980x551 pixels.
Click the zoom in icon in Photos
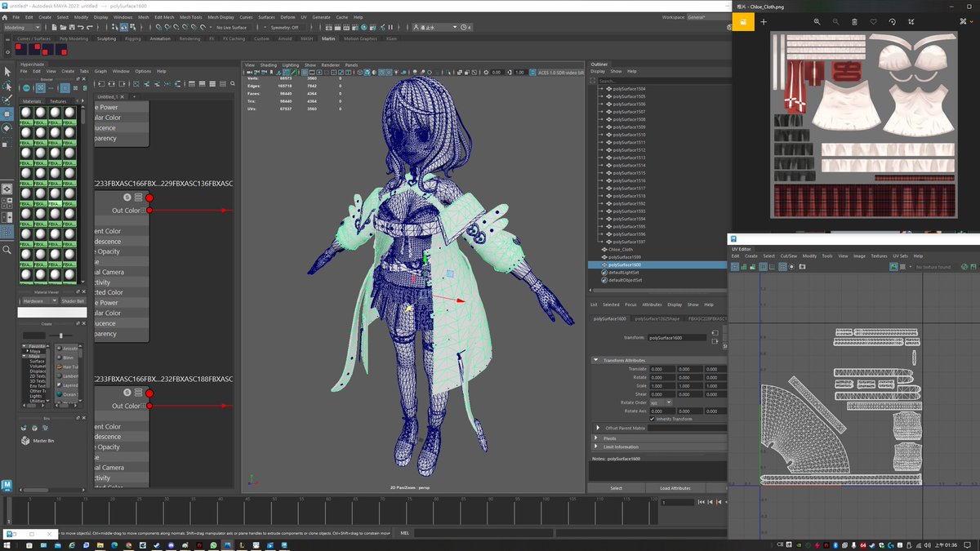tap(817, 22)
